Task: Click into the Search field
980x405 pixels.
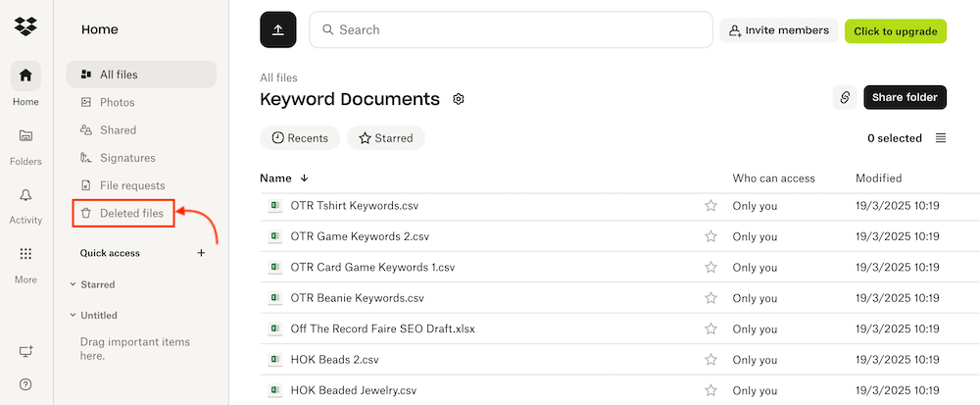Action: point(511,29)
